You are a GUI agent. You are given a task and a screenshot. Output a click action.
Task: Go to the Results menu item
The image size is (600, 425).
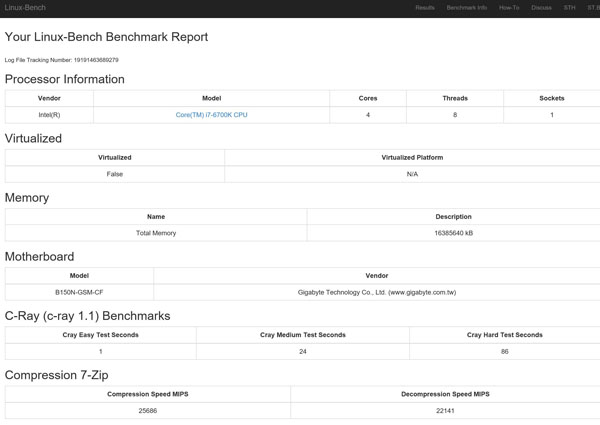click(x=425, y=7)
